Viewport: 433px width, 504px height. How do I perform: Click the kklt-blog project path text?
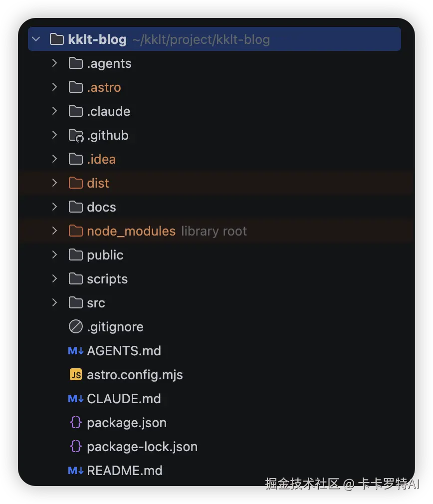201,39
